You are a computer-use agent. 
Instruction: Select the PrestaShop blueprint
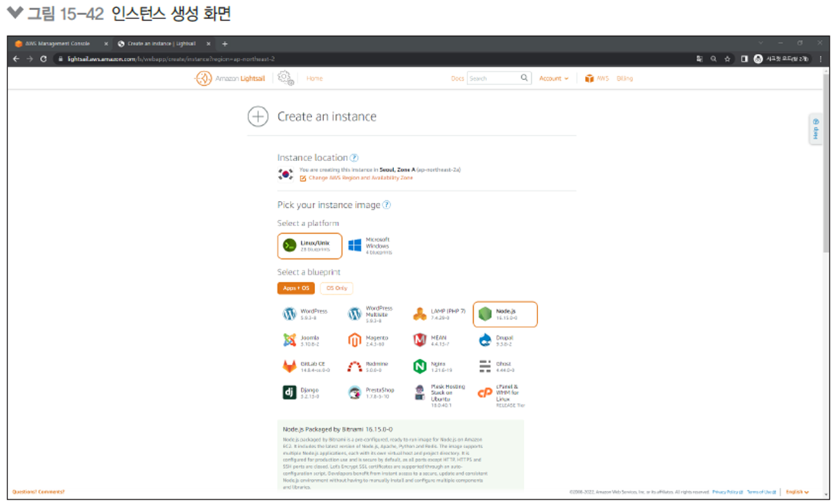coord(370,393)
